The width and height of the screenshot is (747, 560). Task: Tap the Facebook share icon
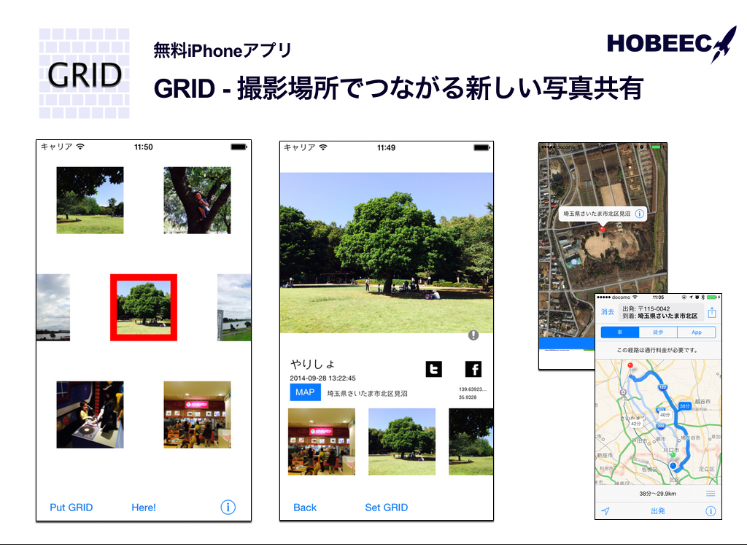click(473, 369)
